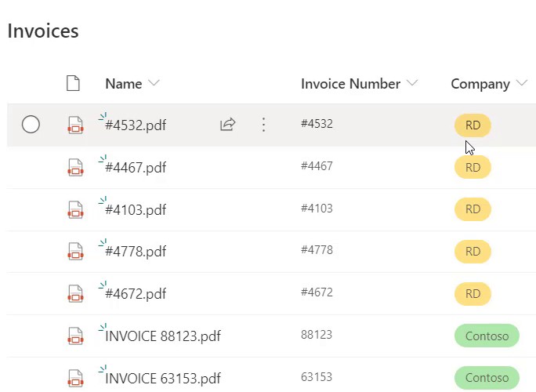
Task: Open the three-dot more actions menu for #4532.pdf
Action: coord(263,125)
